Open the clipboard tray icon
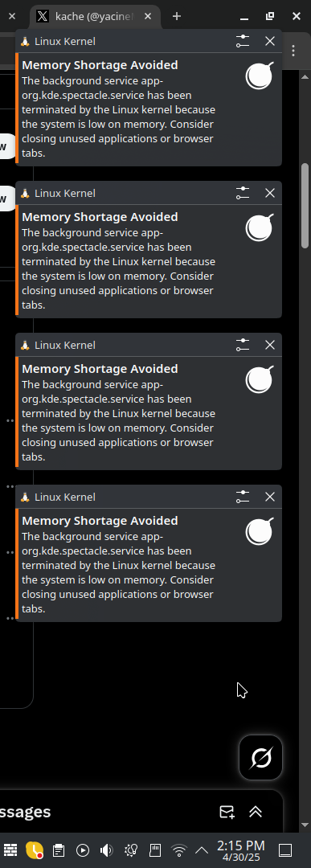The height and width of the screenshot is (868, 311). click(x=59, y=850)
